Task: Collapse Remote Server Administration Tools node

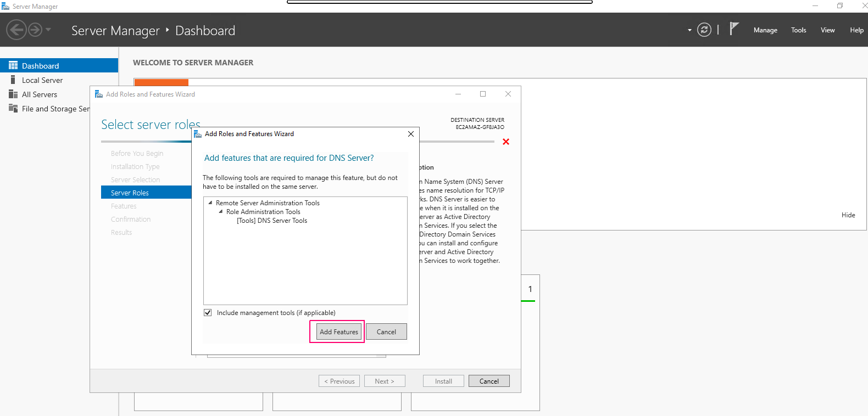Action: click(210, 203)
